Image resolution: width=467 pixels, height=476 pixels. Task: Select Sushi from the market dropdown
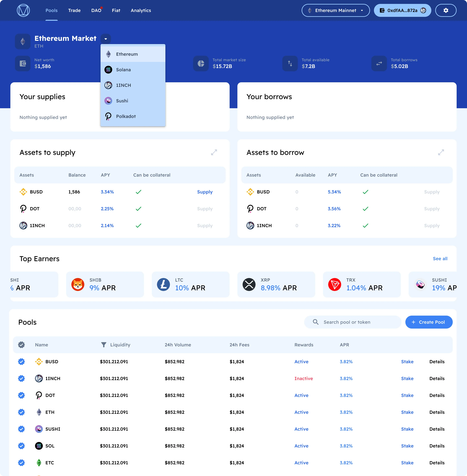click(133, 100)
